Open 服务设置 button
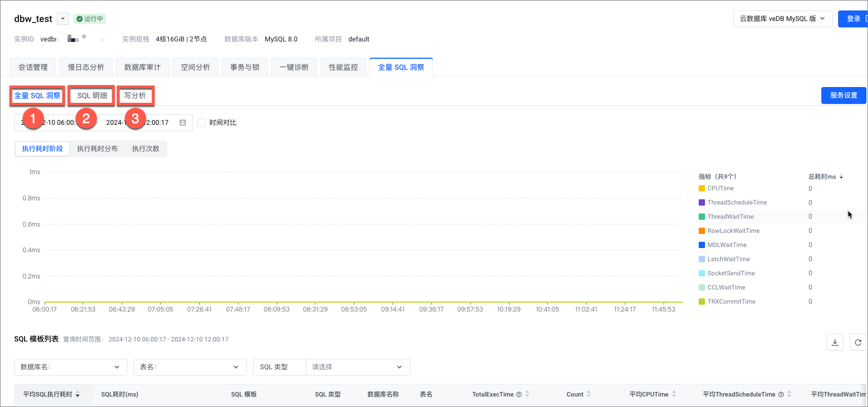Image resolution: width=868 pixels, height=407 pixels. pos(844,95)
